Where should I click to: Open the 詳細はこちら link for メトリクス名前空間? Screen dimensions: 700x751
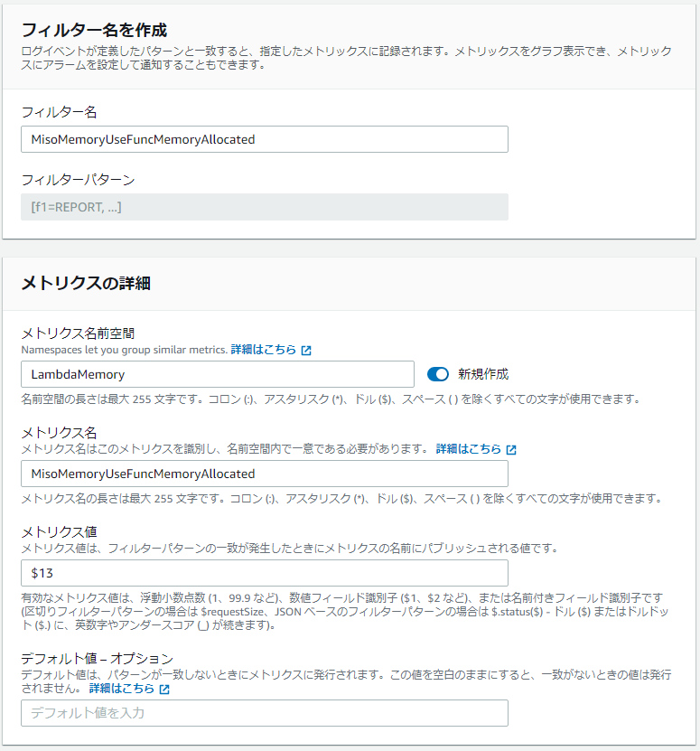(x=263, y=350)
